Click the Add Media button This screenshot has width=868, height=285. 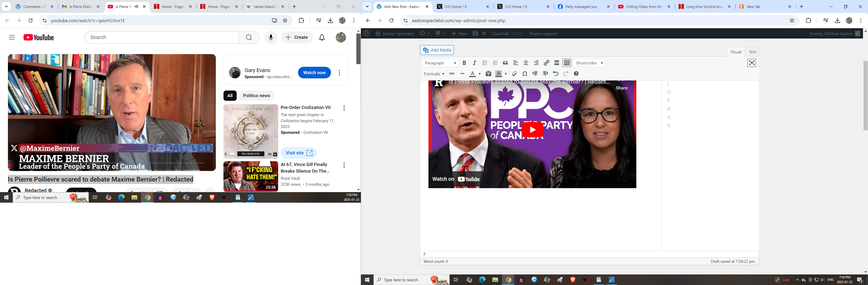[x=437, y=50]
